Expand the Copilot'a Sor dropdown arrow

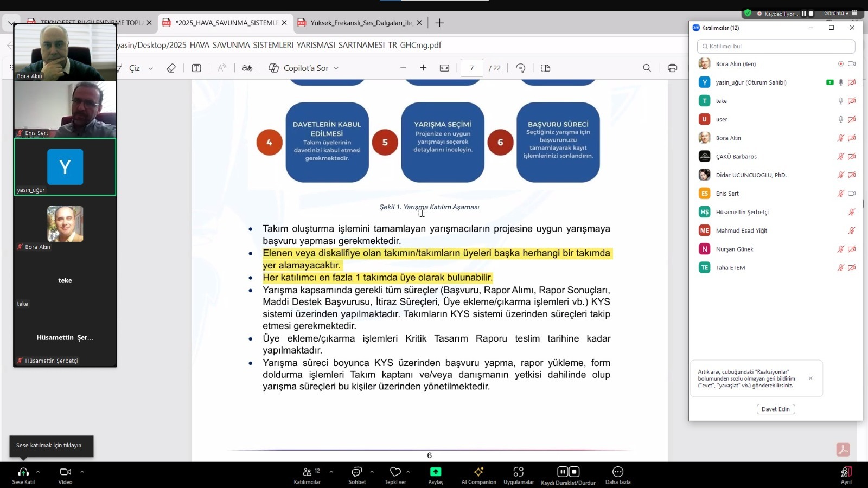(336, 68)
